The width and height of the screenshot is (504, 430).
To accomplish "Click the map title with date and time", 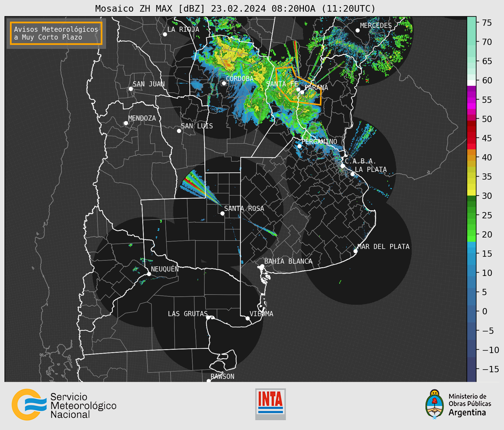I will point(235,9).
